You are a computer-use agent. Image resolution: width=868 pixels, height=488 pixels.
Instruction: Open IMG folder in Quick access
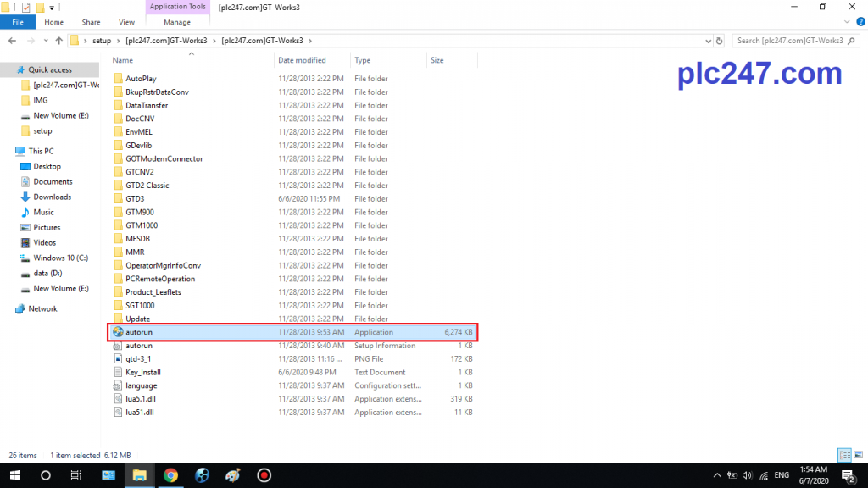(41, 100)
